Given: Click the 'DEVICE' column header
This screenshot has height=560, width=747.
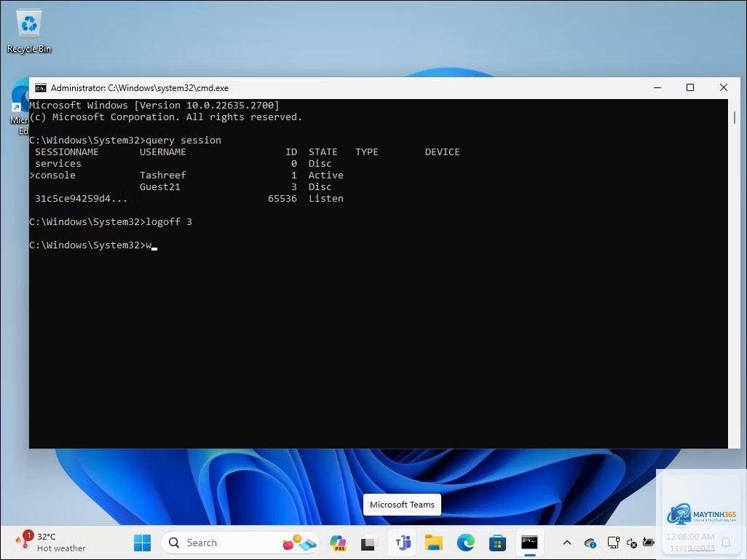Looking at the screenshot, I should point(442,152).
